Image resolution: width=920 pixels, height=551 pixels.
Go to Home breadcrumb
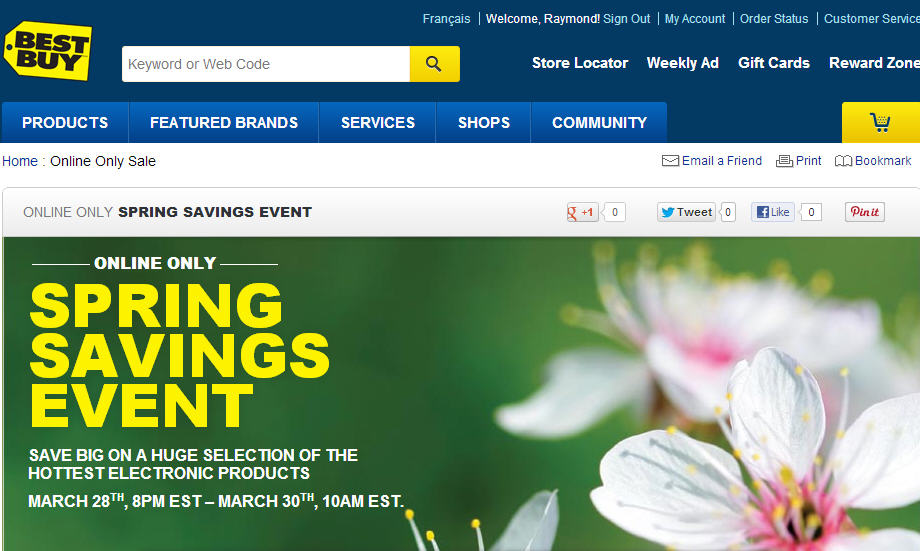point(20,161)
